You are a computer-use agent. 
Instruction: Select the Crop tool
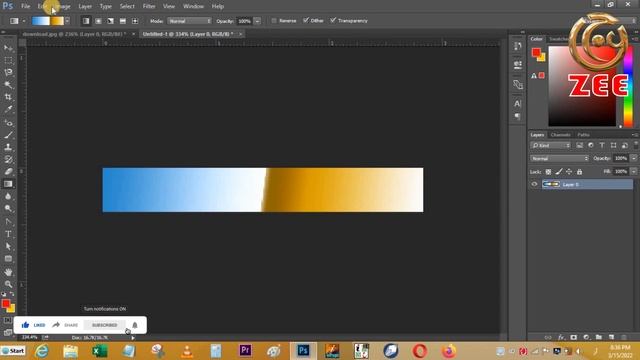pos(8,97)
